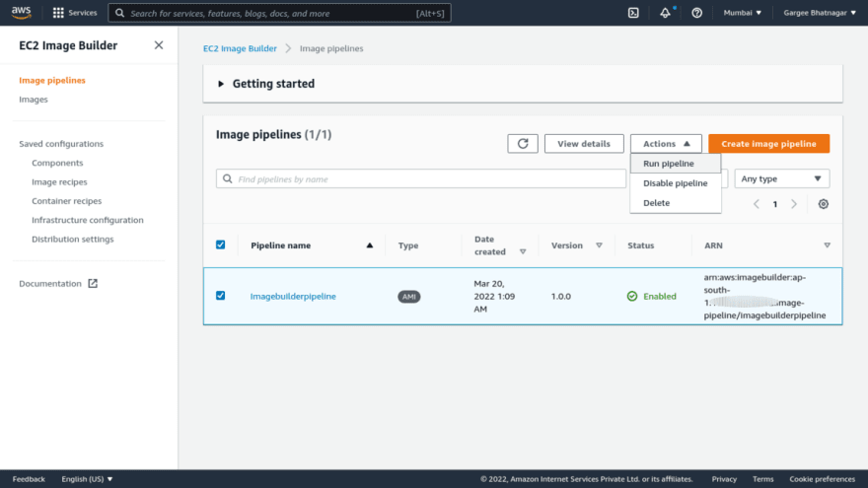The width and height of the screenshot is (868, 488).
Task: Sort by Date created column arrow
Action: tap(523, 251)
